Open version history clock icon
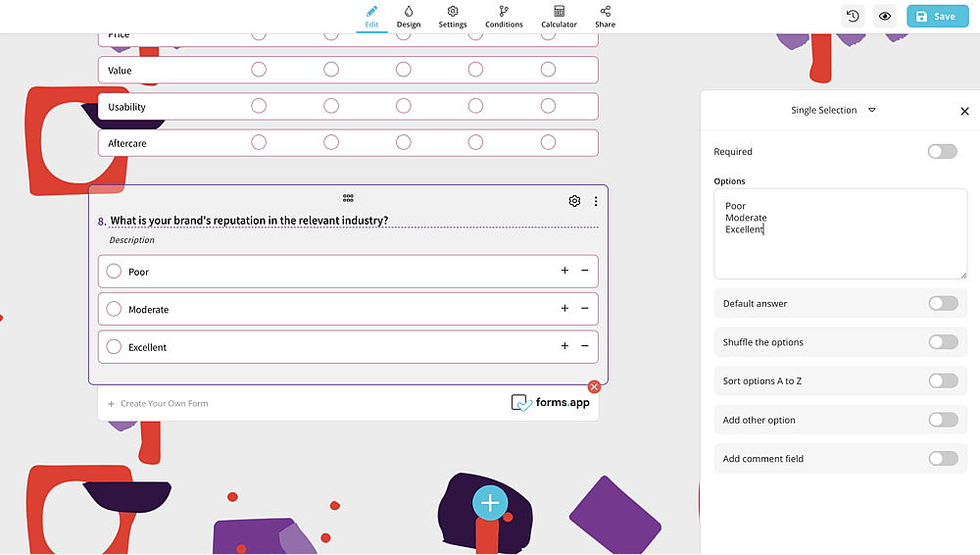This screenshot has height=555, width=980. coord(853,17)
